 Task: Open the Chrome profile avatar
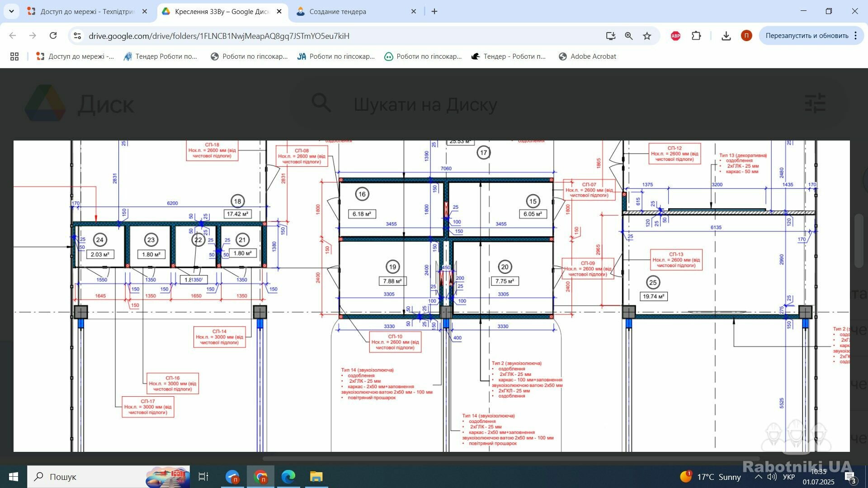746,36
